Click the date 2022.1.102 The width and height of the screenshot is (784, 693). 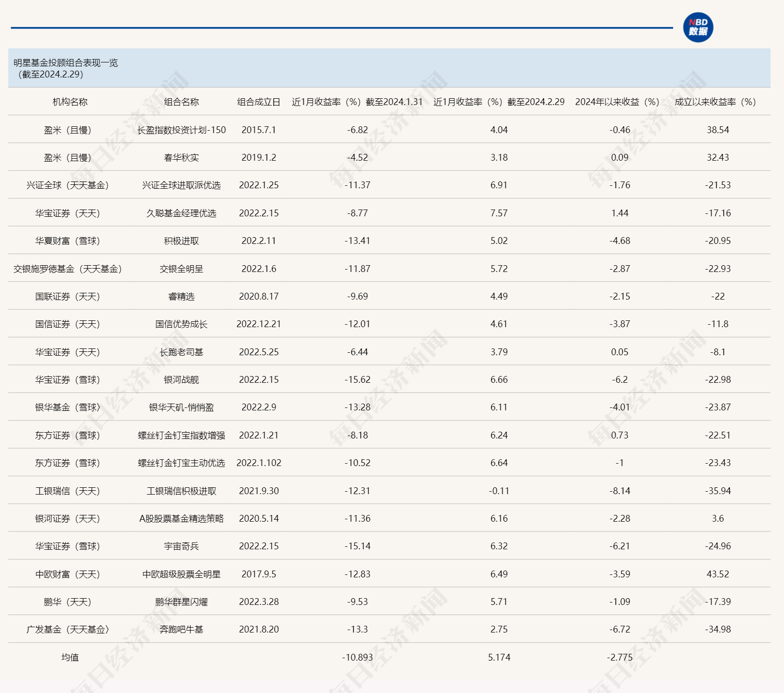point(259,463)
